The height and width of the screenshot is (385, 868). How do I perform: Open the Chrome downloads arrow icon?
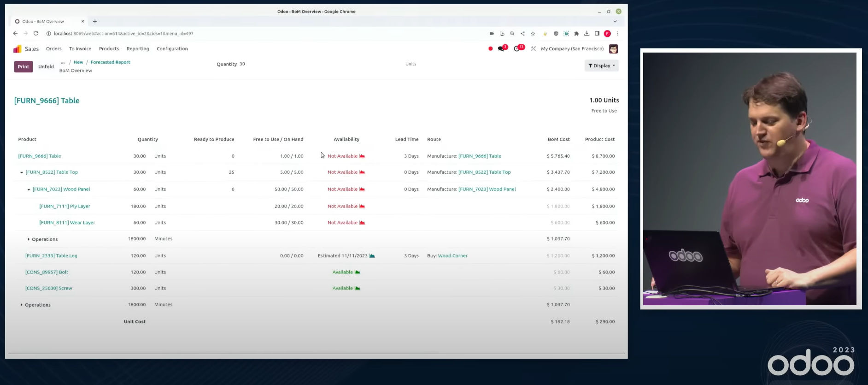(586, 34)
